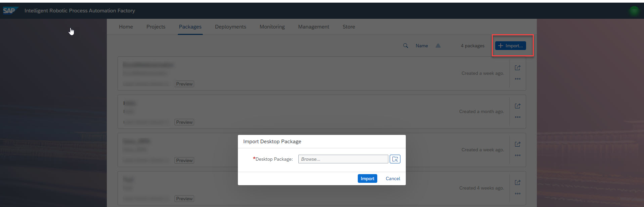Viewport: 644px width, 207px height.
Task: Toggle the sort order icon beside Name
Action: [x=438, y=46]
